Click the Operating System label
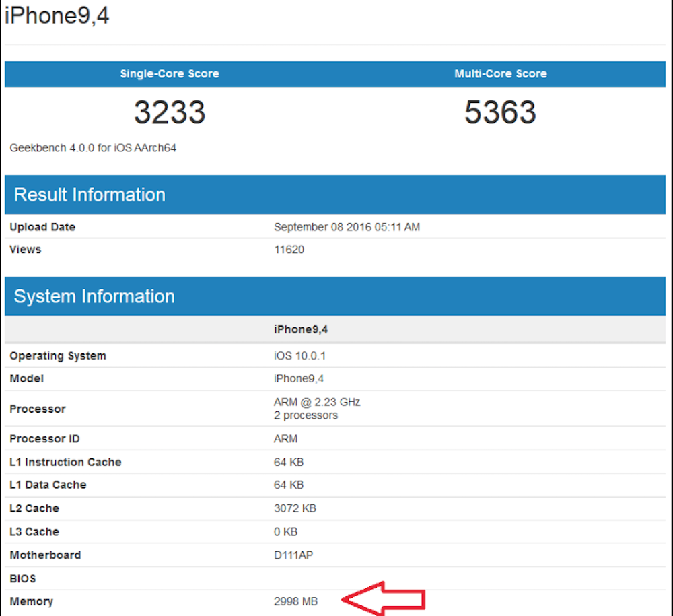673x616 pixels. [57, 356]
